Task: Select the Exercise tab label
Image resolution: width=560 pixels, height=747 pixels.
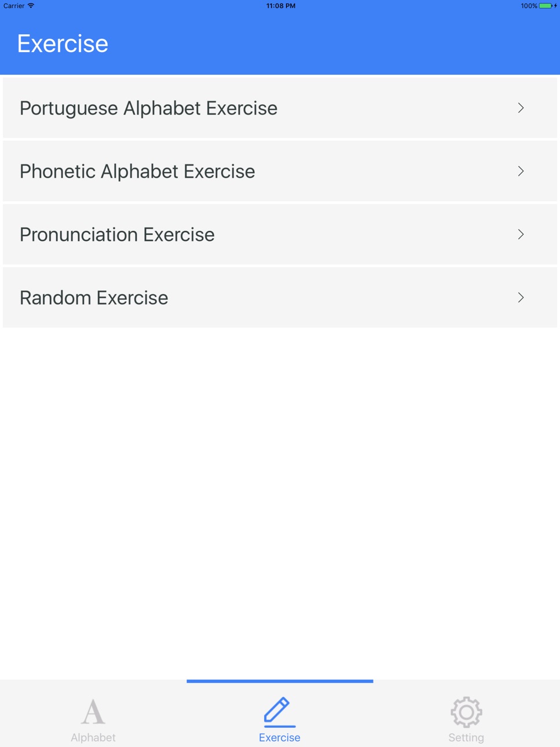Action: (279, 737)
